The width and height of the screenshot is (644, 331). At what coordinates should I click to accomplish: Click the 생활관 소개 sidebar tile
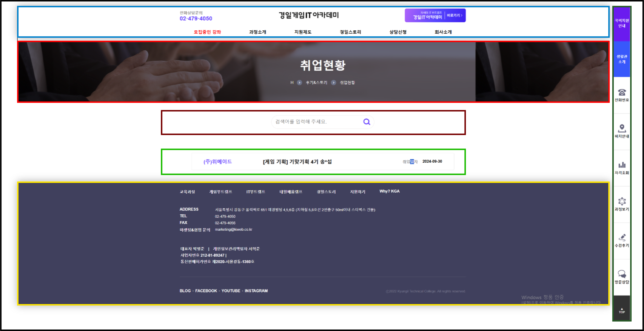pos(622,59)
